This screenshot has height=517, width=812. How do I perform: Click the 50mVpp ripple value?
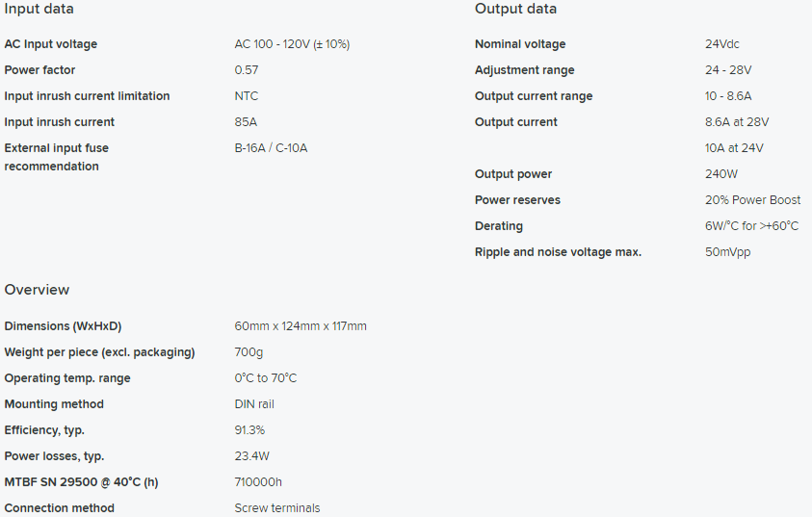click(x=727, y=252)
